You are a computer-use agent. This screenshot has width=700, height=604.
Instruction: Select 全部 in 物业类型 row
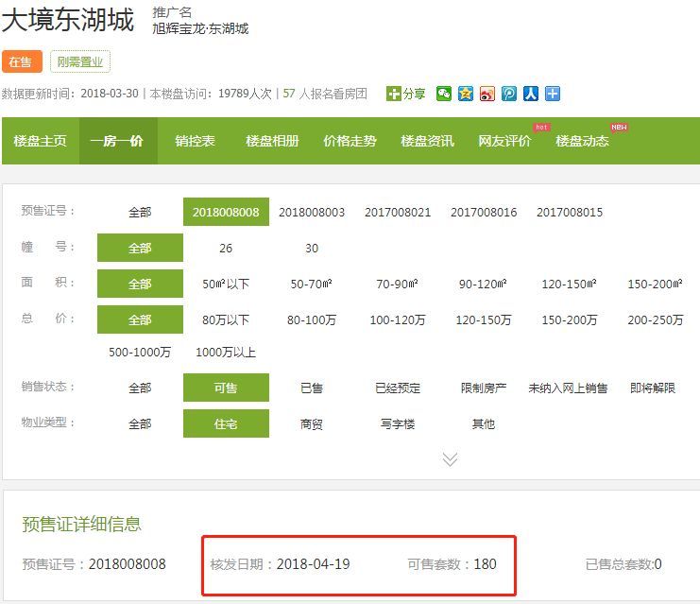(x=140, y=423)
